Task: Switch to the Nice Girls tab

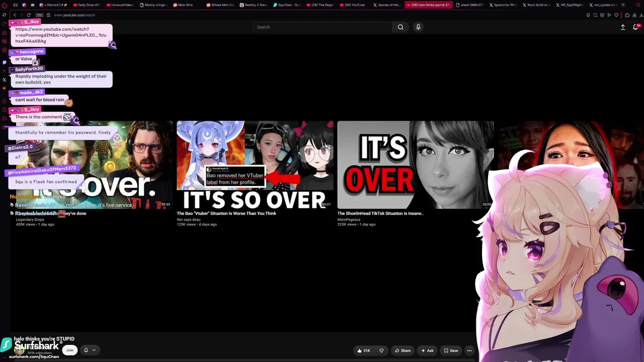Action: (x=186, y=5)
